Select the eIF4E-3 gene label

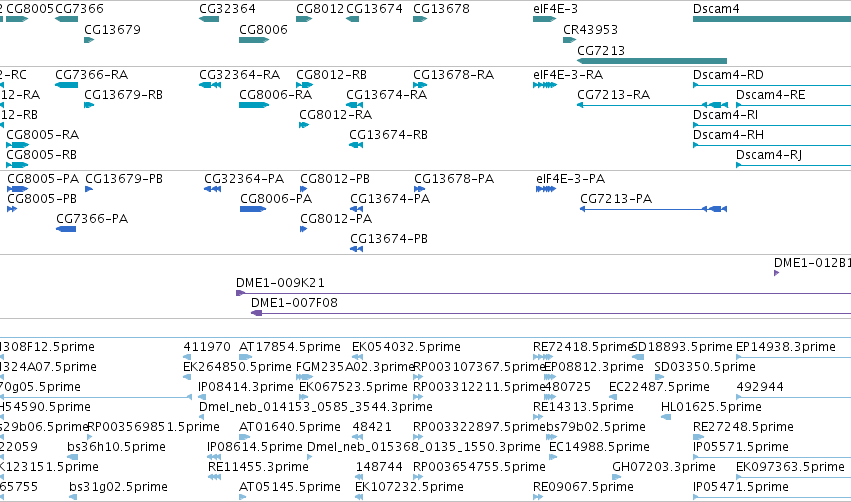556,9
